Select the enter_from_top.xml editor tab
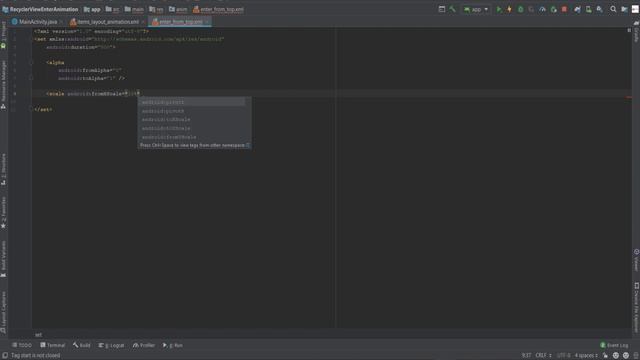The width and height of the screenshot is (640, 360). (x=180, y=22)
